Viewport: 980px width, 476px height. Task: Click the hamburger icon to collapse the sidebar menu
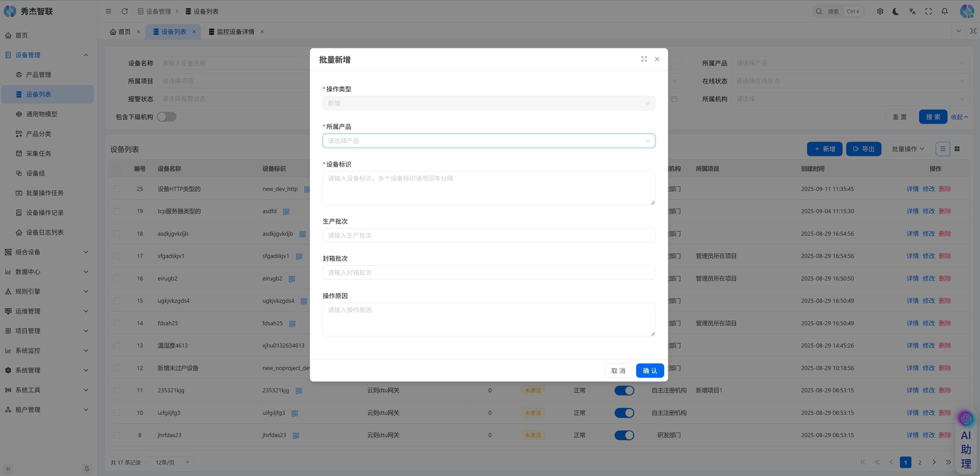coord(108,12)
